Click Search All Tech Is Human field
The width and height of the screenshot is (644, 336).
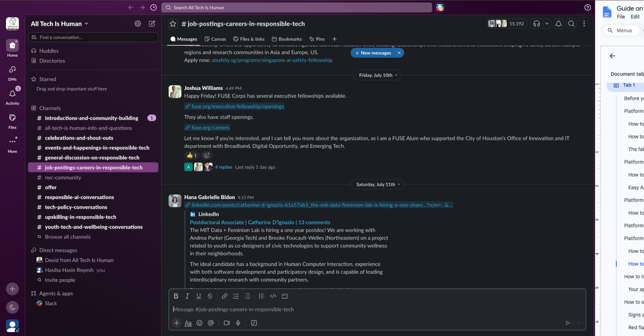pos(297,7)
